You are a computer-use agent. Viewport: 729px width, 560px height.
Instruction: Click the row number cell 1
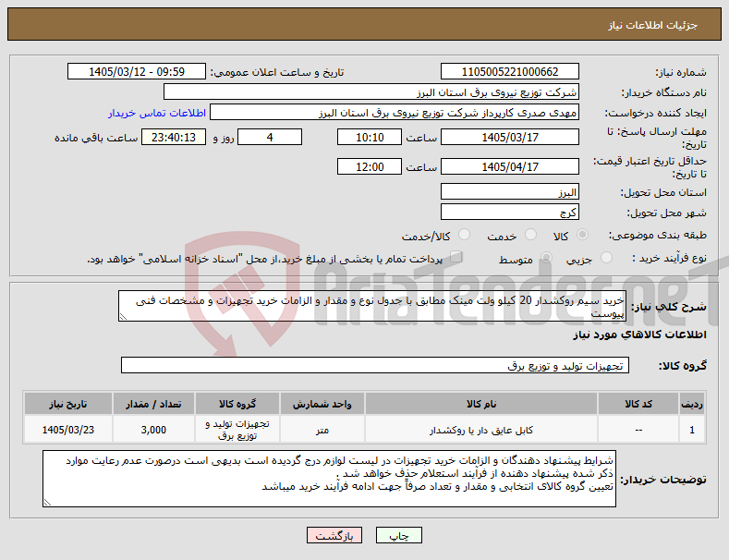coord(692,430)
